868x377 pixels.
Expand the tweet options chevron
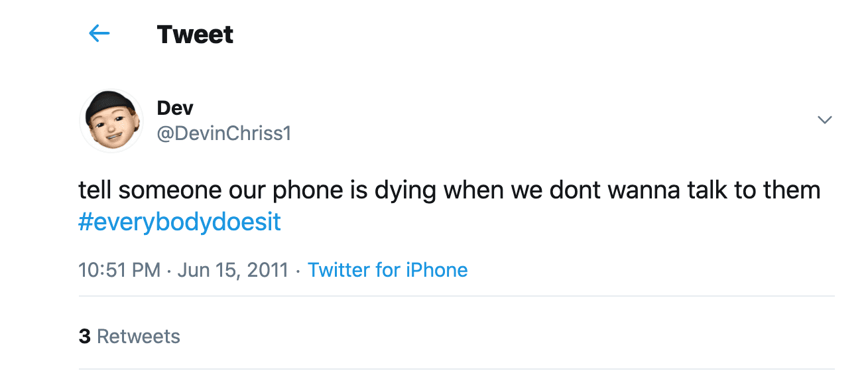824,120
